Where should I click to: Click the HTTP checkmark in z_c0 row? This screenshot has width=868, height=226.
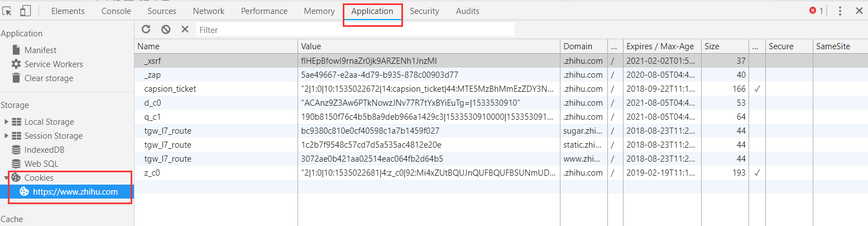click(x=757, y=172)
